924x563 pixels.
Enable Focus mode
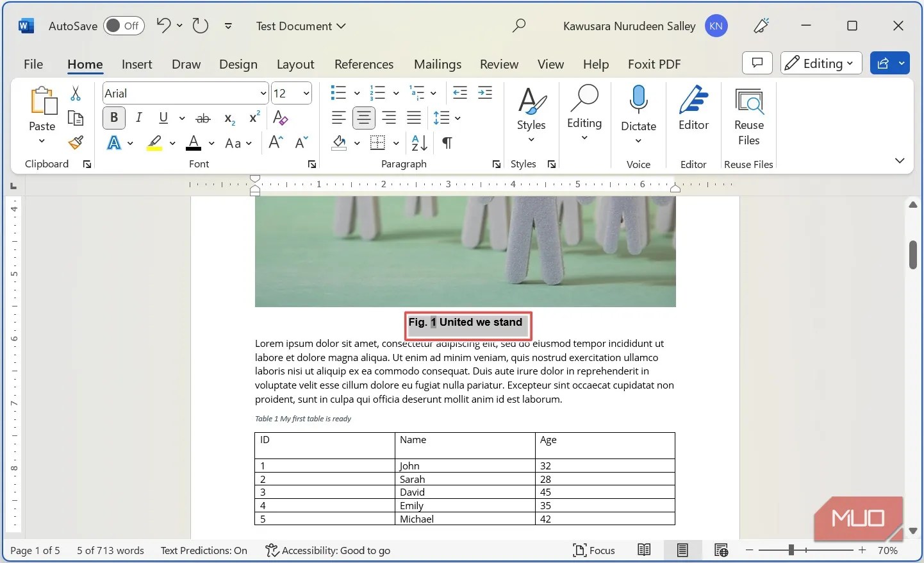(595, 550)
